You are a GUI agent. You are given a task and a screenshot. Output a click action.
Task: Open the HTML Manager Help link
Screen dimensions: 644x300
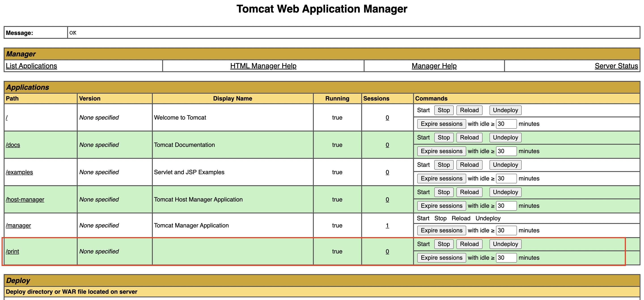tap(263, 66)
